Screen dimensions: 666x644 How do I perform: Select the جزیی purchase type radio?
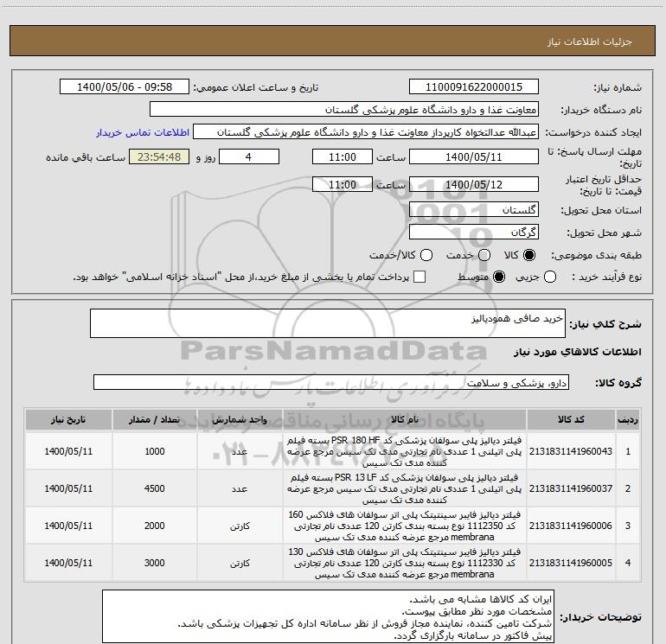[550, 277]
